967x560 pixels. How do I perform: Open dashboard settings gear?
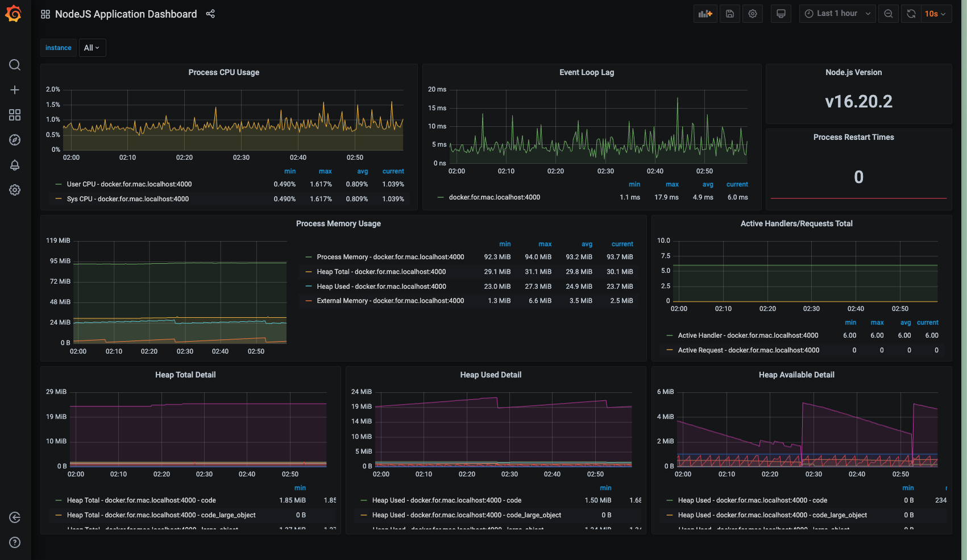[753, 13]
